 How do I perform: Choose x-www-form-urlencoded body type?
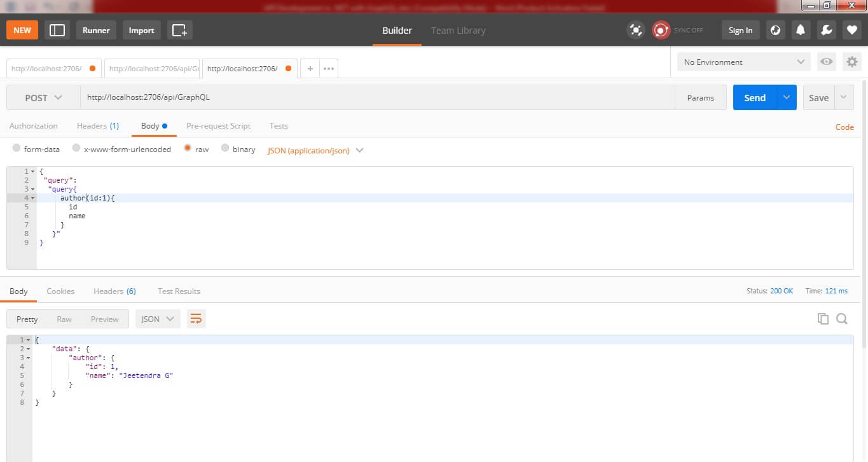click(x=76, y=148)
